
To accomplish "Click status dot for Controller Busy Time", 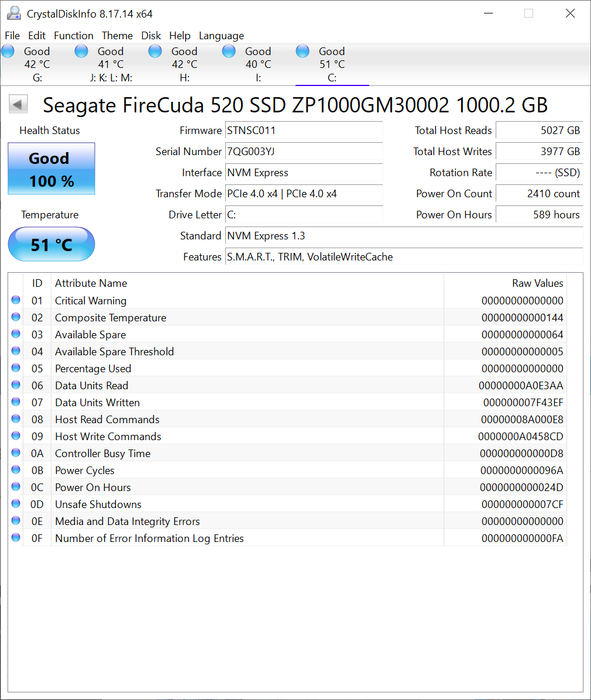I will [x=16, y=453].
